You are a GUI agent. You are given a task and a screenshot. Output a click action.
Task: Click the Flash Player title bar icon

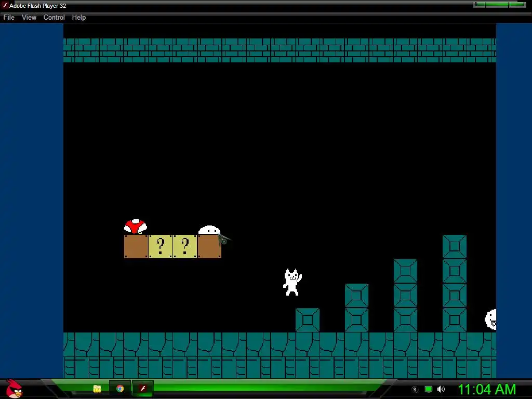click(x=5, y=5)
